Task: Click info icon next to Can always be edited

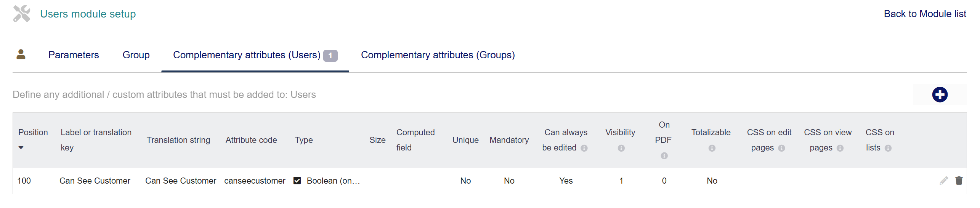Action: tap(584, 148)
